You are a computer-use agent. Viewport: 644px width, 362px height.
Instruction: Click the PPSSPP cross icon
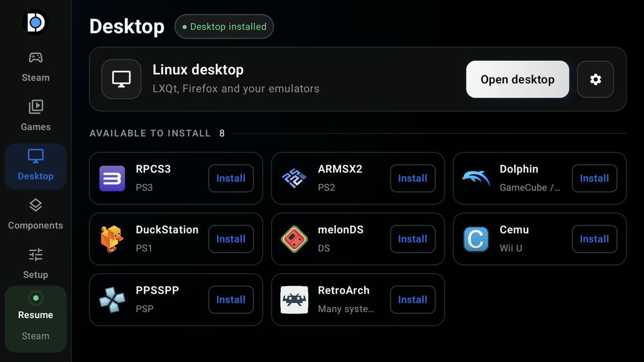pyautogui.click(x=112, y=299)
